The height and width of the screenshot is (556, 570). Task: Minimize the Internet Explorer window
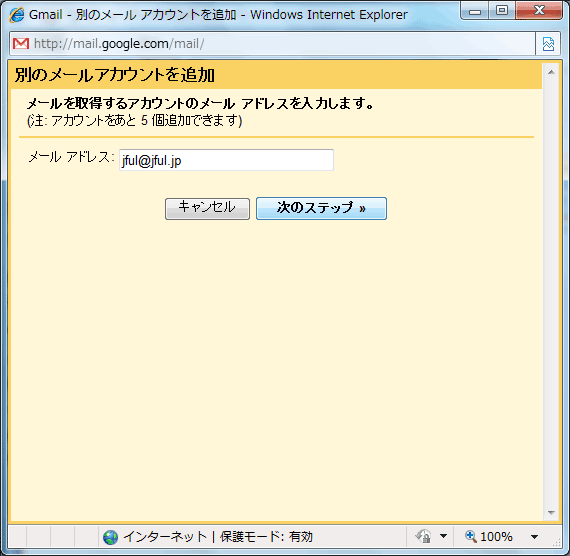pyautogui.click(x=475, y=11)
